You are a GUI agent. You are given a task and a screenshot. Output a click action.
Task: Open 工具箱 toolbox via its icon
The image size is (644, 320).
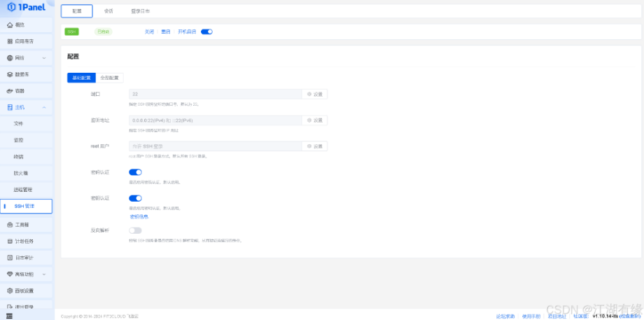10,225
